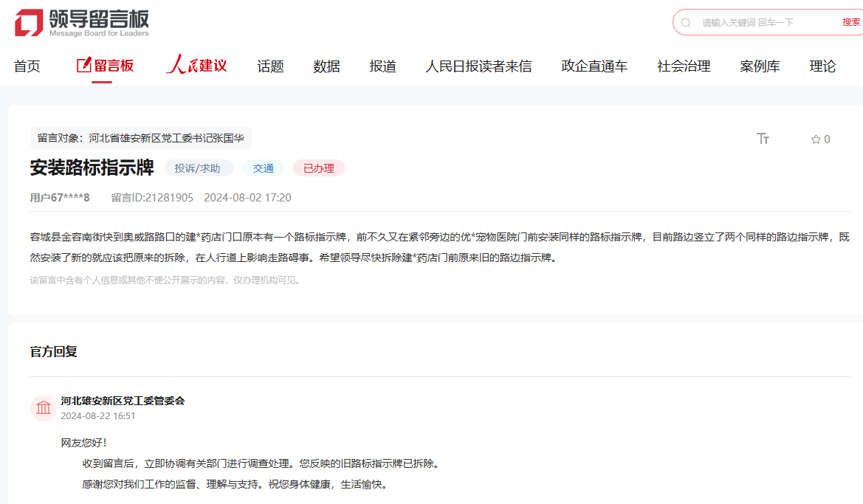The image size is (863, 504).
Task: Click the official institution avatar icon
Action: [44, 407]
